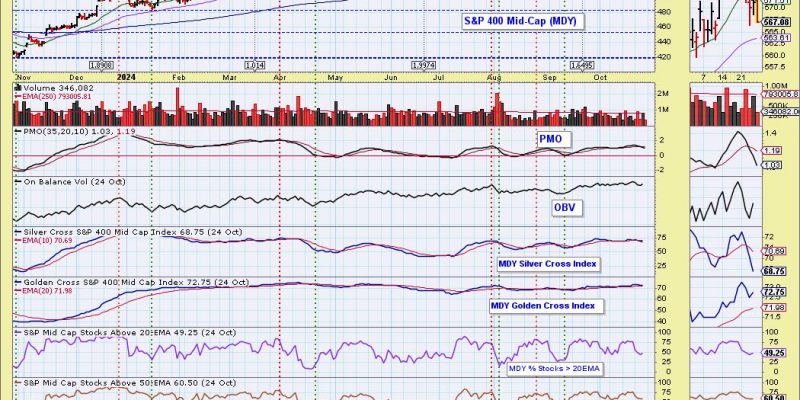Click the Feb label on date axis
The image size is (800, 400).
179,78
